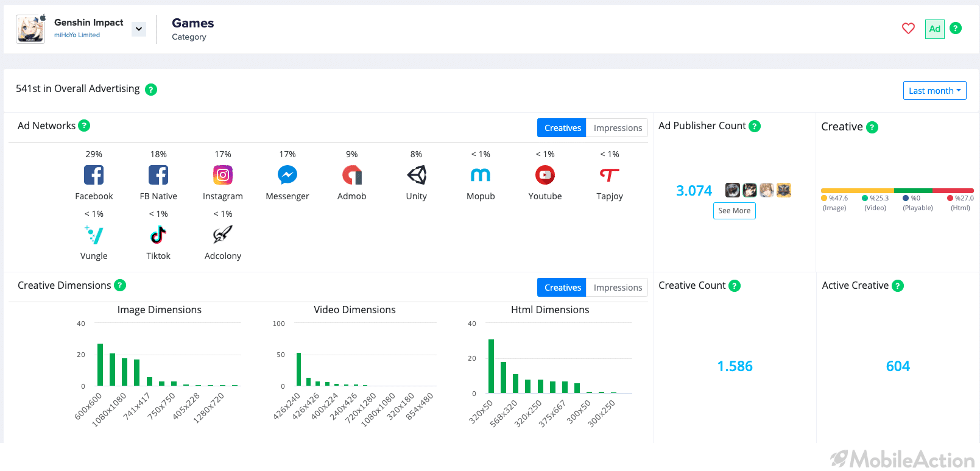980x471 pixels.
Task: Switch Creative Dimensions to Impressions tab
Action: click(618, 288)
